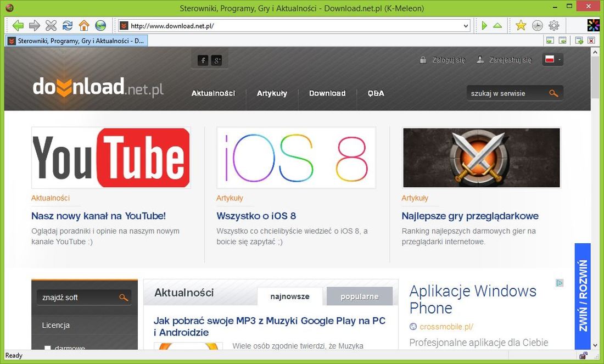Screen dimensions: 604x364
Task: Click the Aktualności category label under YouTube image
Action: [51, 198]
